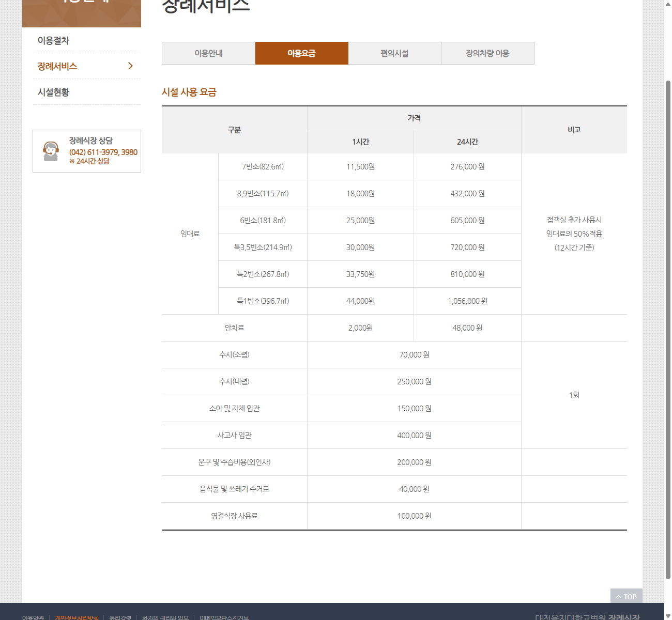Click the 33,750원 price cell

pos(360,274)
